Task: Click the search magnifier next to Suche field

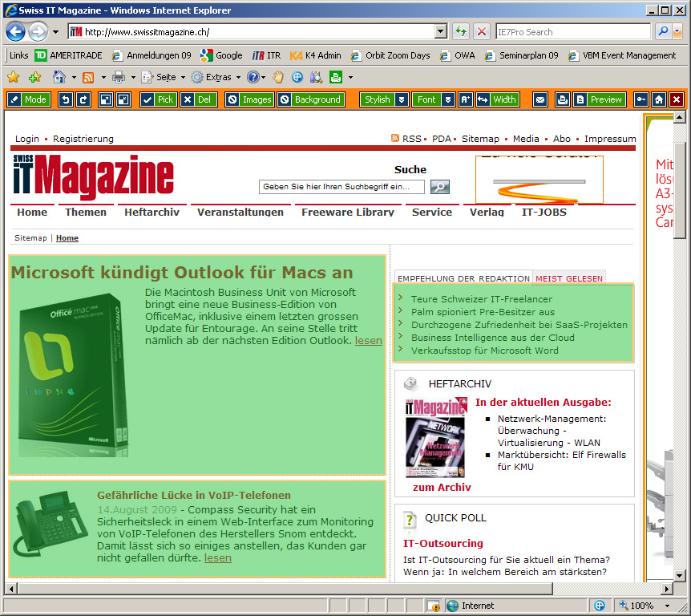Action: click(x=440, y=187)
